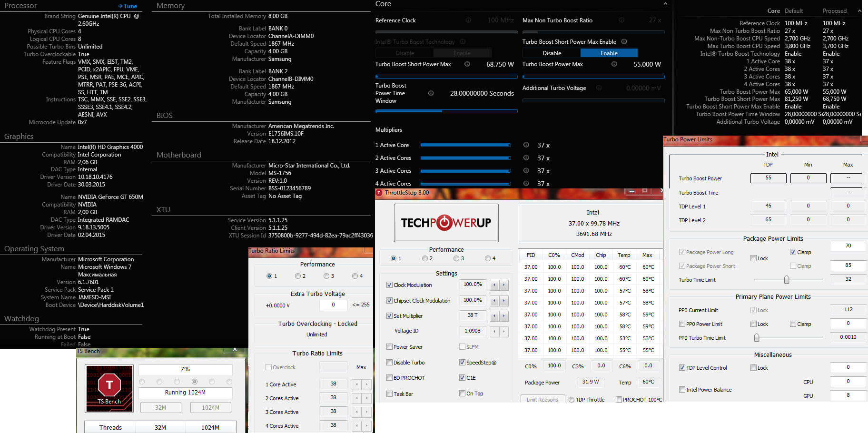This screenshot has height=433, width=868.
Task: Toggle Clock Modulation checkbox
Action: tap(389, 285)
